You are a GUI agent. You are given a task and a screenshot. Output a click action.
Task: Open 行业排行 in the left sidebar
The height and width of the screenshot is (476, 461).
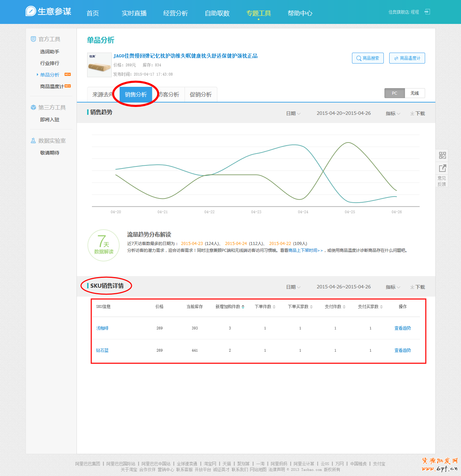(x=50, y=63)
